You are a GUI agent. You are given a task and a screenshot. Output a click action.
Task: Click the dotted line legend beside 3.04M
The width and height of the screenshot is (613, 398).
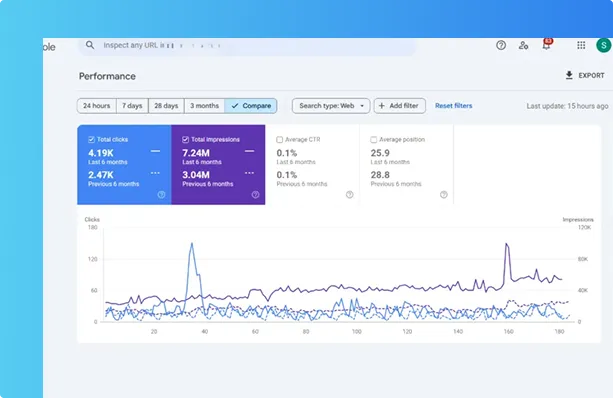[x=249, y=173]
